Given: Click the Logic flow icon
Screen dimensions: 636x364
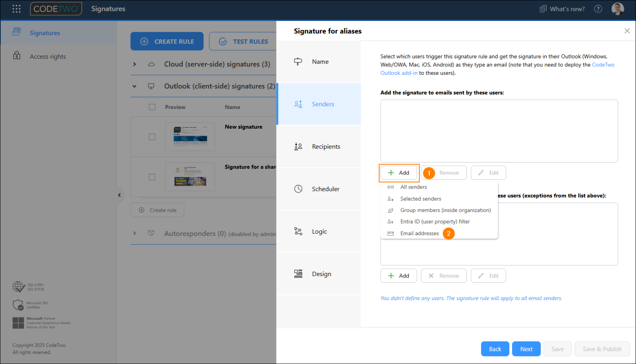Looking at the screenshot, I should tap(298, 231).
